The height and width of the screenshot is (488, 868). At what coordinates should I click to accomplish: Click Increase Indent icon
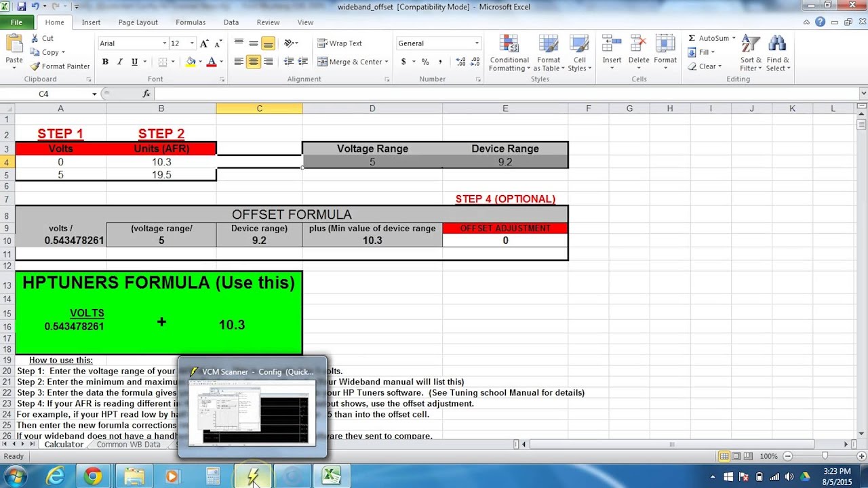304,62
